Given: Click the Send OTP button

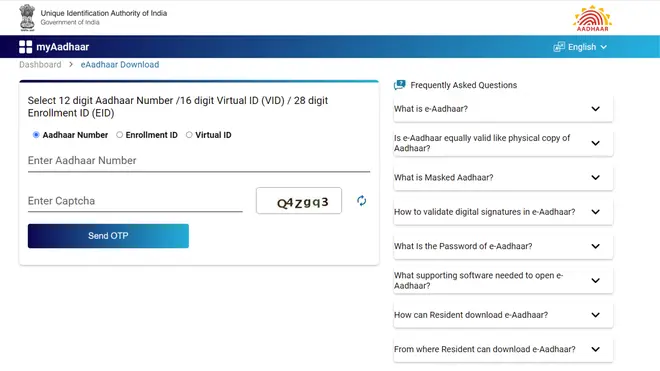Looking at the screenshot, I should tap(108, 236).
